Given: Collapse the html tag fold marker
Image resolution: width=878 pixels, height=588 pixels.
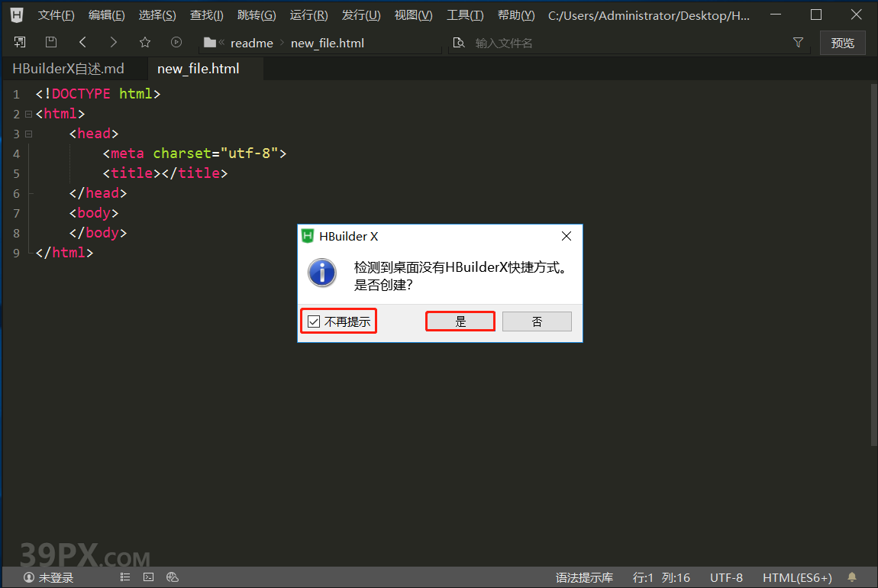Looking at the screenshot, I should coord(28,114).
